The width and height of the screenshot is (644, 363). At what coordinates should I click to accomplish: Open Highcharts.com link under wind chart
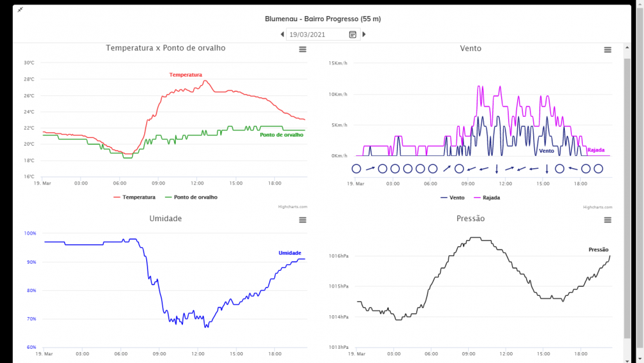[598, 207]
